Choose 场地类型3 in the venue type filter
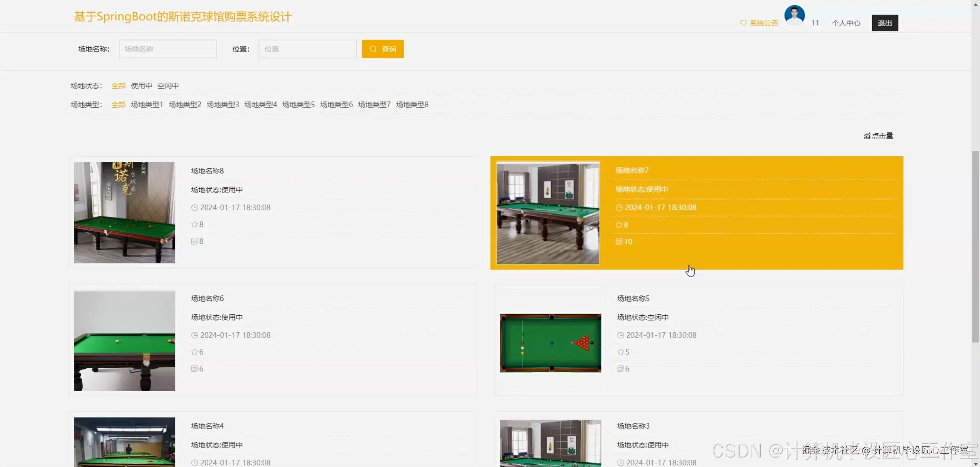The height and width of the screenshot is (467, 980). 222,105
